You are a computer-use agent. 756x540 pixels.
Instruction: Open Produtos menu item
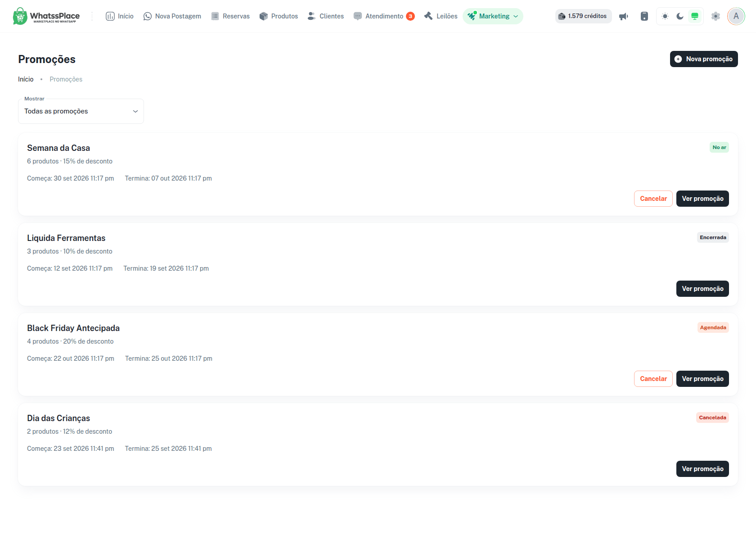click(279, 16)
